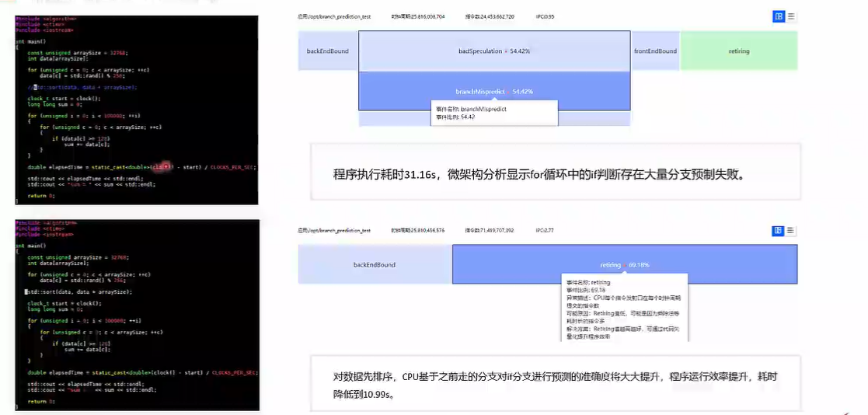Screen dimensions: 868x415
Task: Select list view icon in top analysis panel
Action: 791,16
